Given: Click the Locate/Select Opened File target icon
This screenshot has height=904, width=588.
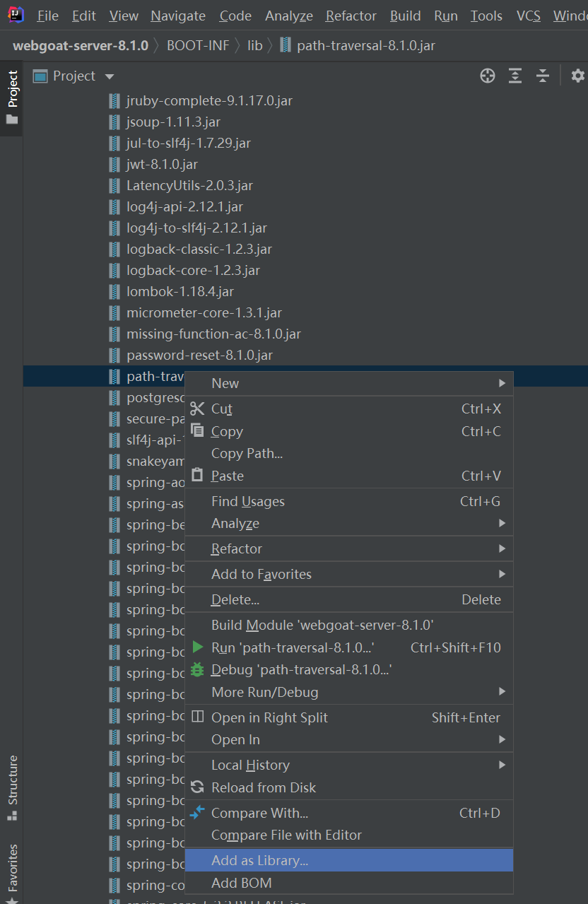Looking at the screenshot, I should point(488,76).
